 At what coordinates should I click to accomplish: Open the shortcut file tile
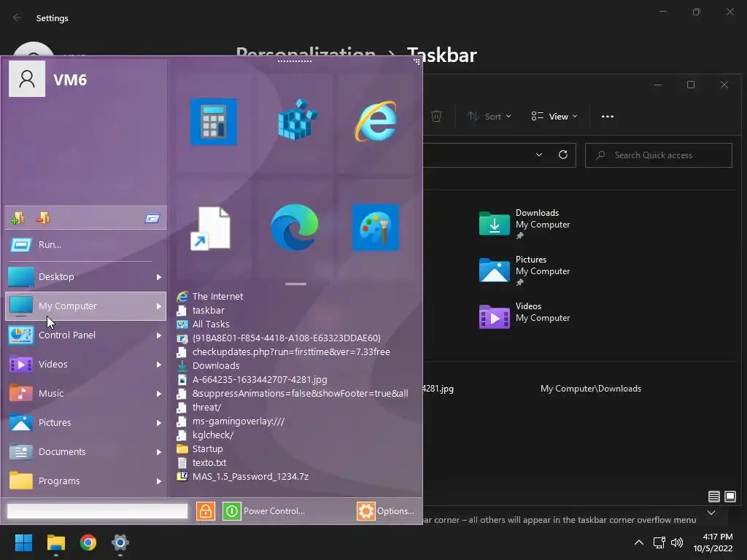coord(211,228)
